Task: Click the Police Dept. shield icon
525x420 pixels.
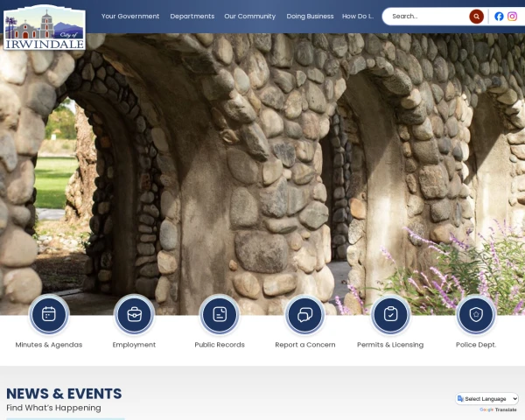Action: pos(476,314)
